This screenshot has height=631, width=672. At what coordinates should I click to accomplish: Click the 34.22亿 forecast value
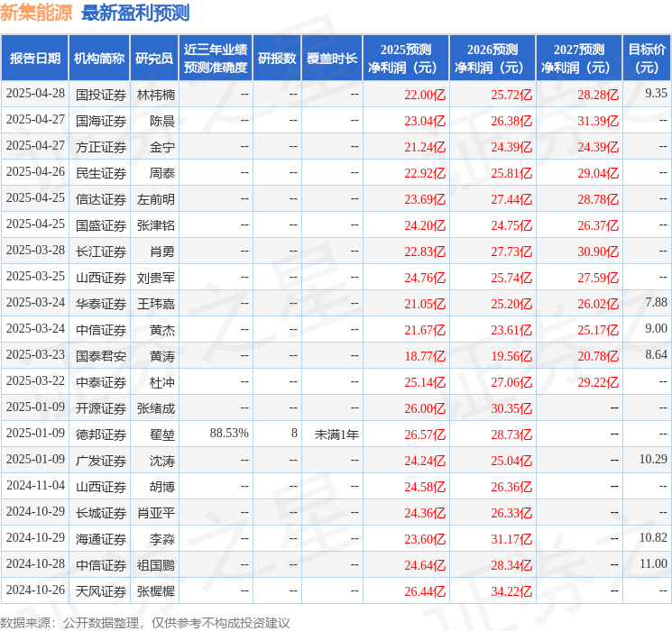coord(511,591)
